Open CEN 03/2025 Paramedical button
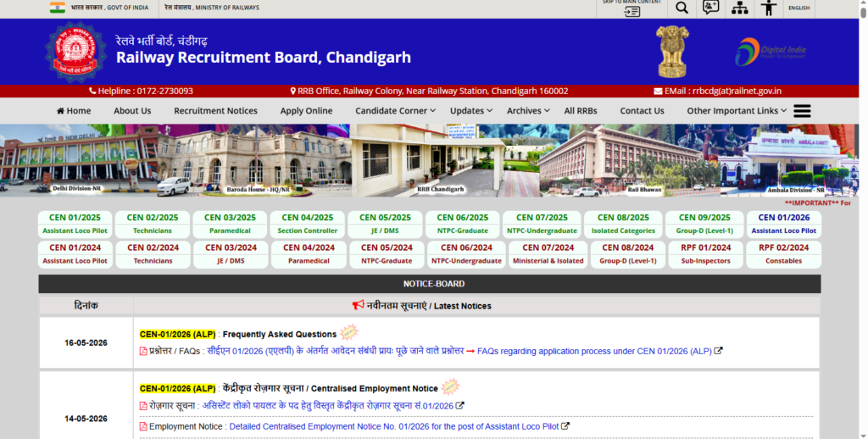 click(230, 225)
